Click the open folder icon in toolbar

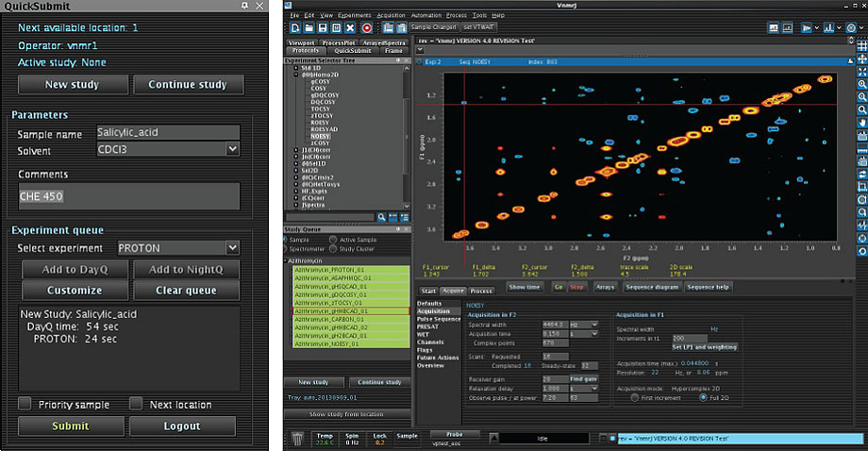pos(309,28)
